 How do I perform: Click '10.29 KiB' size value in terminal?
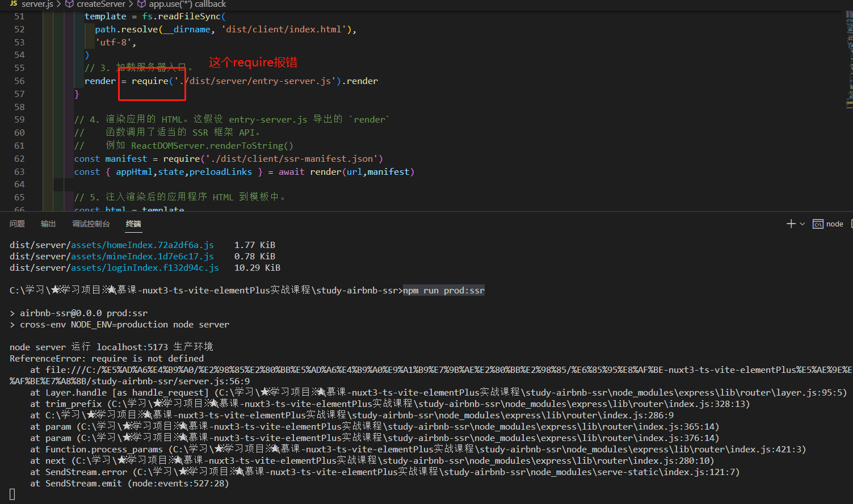[x=257, y=267]
